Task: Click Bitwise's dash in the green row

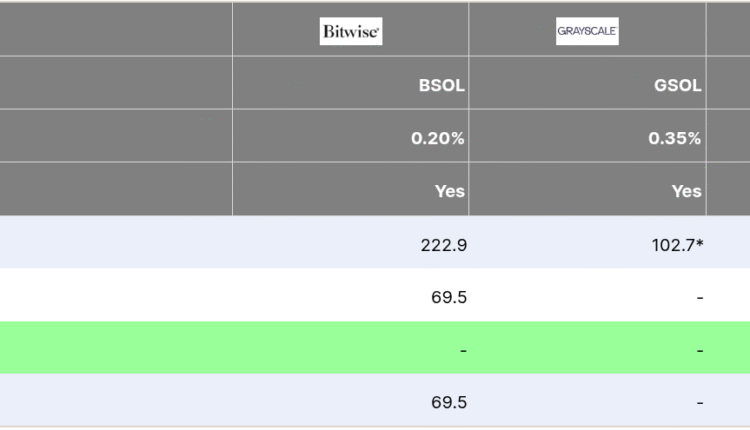Action: pos(463,350)
